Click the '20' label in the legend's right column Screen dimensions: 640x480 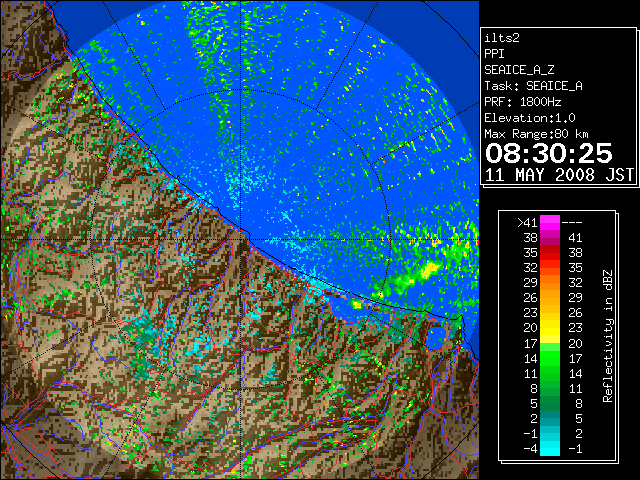[575, 343]
